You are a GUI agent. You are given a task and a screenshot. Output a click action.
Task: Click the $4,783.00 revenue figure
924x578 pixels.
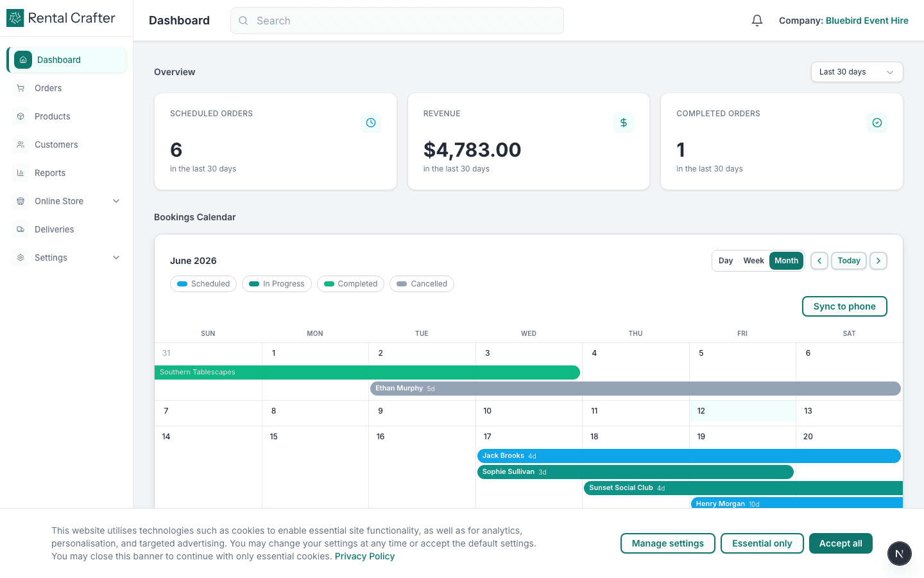point(472,150)
